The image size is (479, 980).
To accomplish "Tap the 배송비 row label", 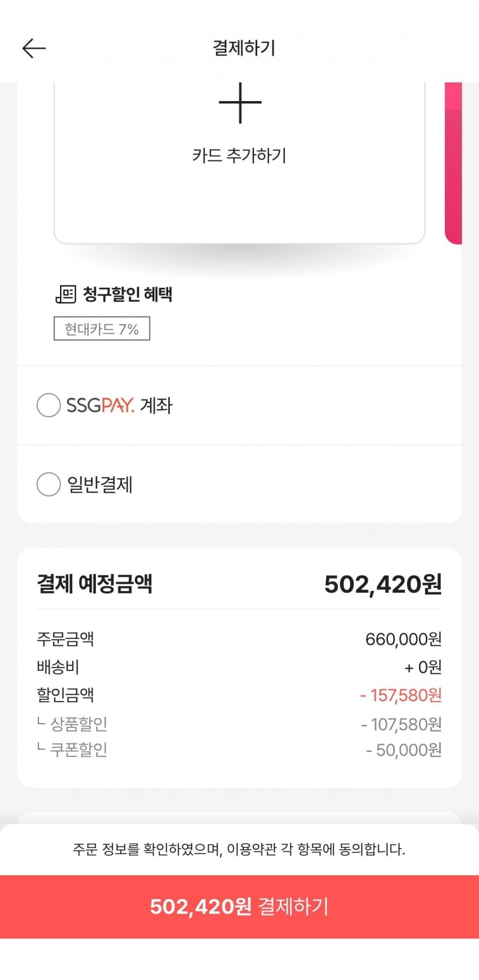I will coord(58,667).
